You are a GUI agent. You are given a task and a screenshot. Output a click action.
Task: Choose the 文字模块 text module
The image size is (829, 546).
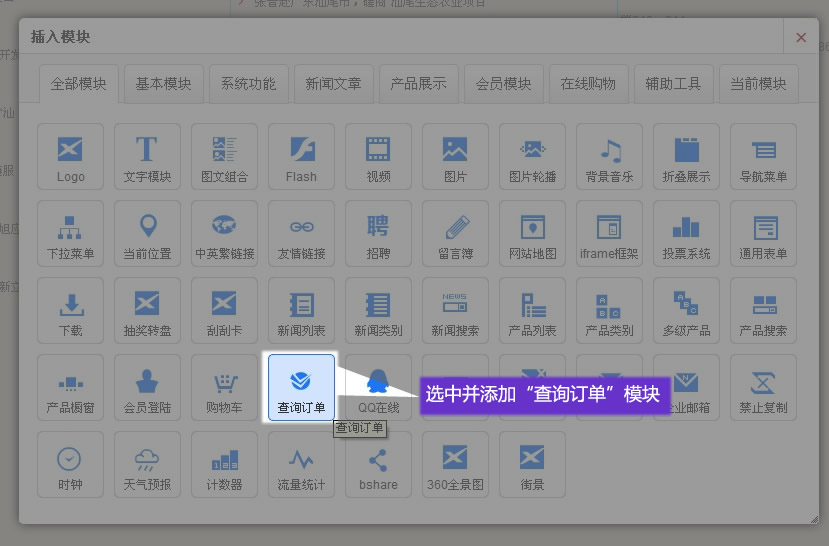click(x=147, y=156)
